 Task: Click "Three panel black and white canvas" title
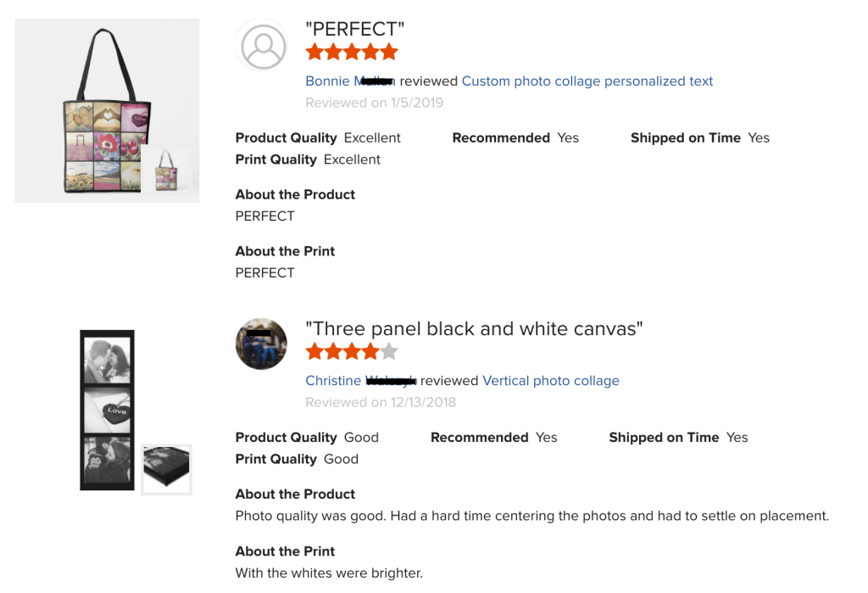(474, 328)
